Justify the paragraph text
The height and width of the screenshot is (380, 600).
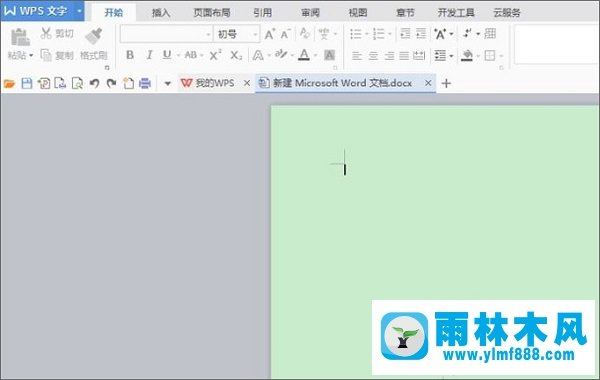404,56
